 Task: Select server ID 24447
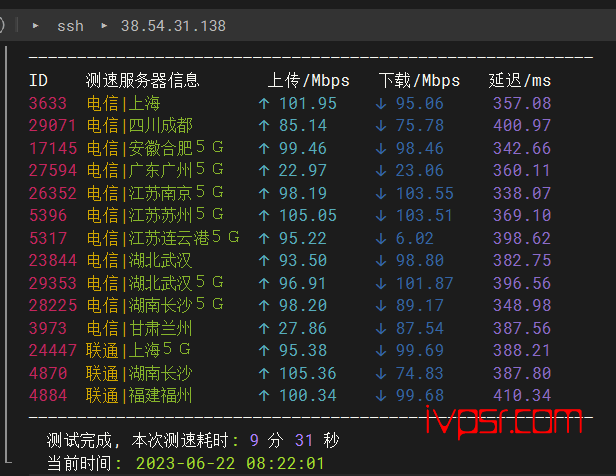coord(53,350)
